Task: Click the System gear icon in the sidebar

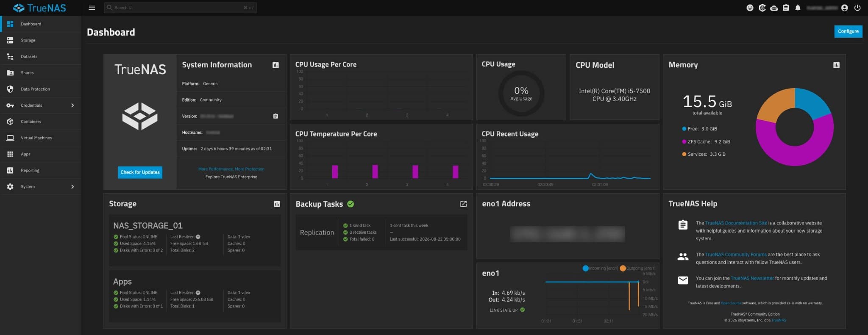Action: point(10,187)
